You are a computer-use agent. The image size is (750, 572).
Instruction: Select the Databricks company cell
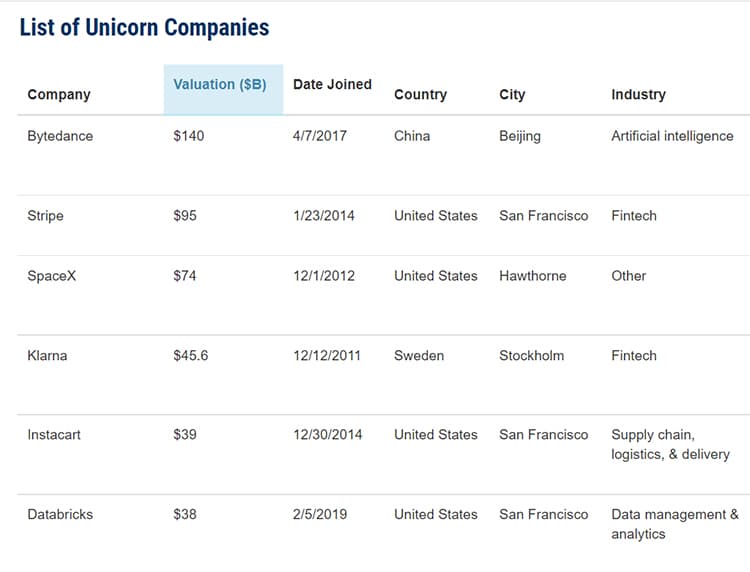[60, 515]
